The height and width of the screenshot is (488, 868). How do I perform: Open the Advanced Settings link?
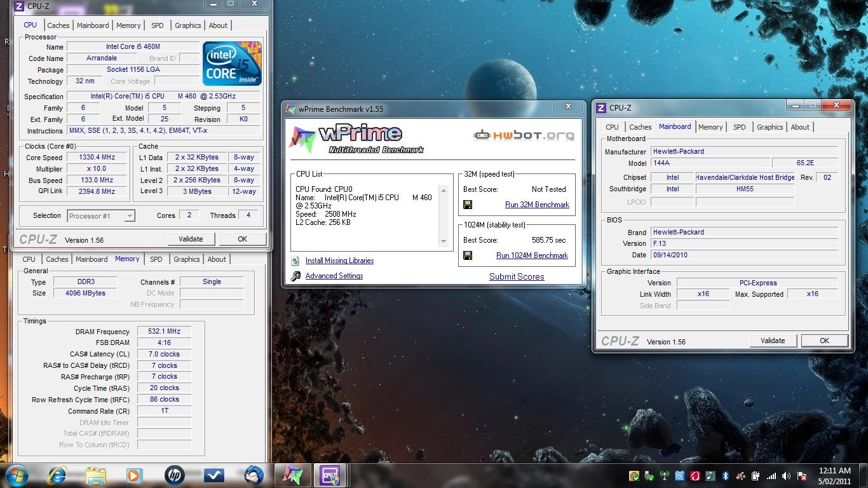(x=334, y=276)
